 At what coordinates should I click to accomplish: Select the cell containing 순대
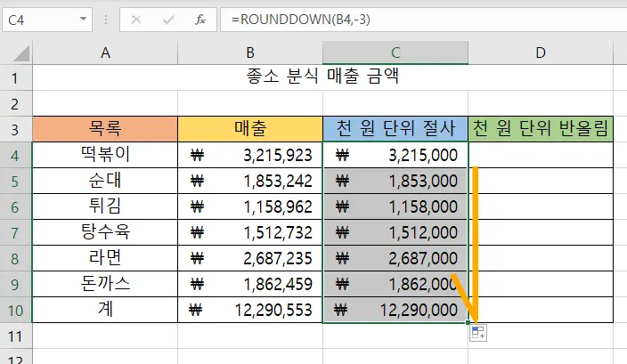pyautogui.click(x=105, y=181)
